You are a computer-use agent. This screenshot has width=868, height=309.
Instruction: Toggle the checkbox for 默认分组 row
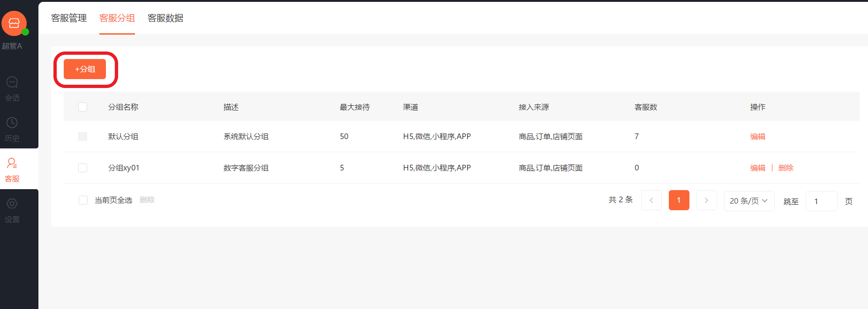(83, 136)
